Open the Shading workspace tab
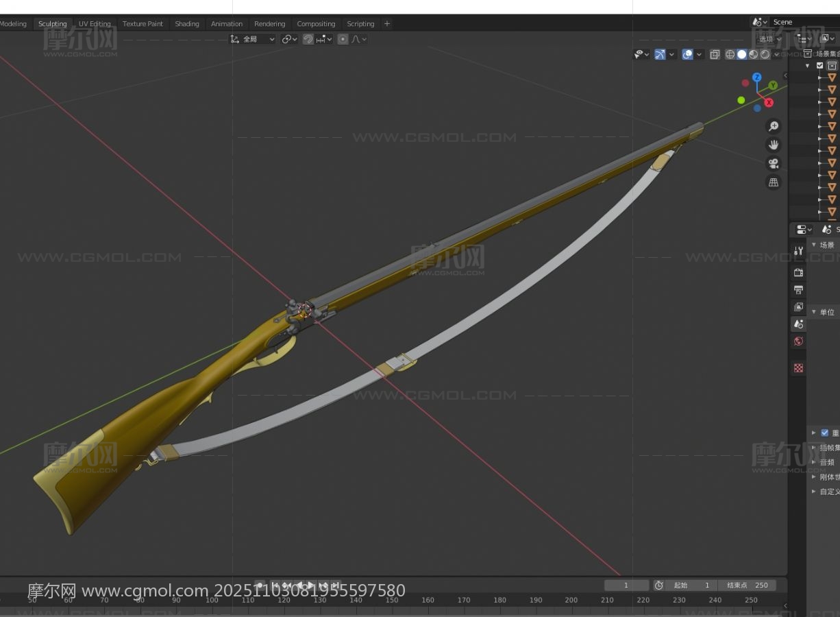The width and height of the screenshot is (840, 617). point(186,23)
